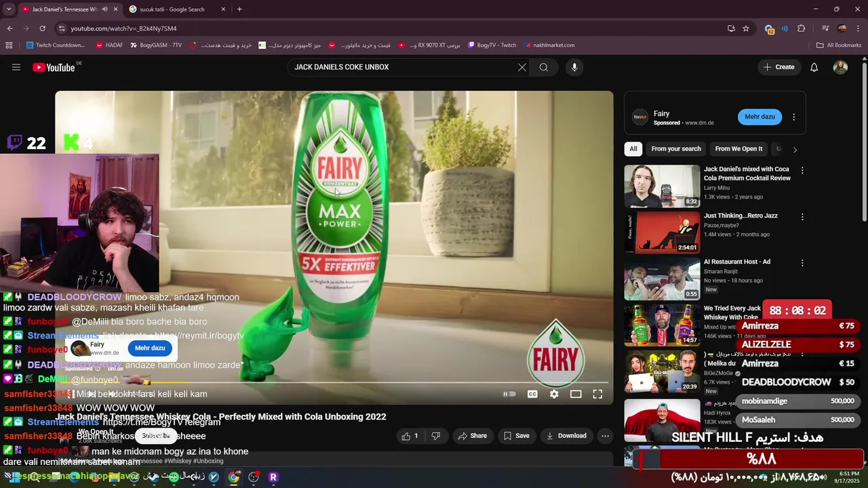Open more actions menu below video
Image resolution: width=868 pixels, height=488 pixels.
(605, 436)
